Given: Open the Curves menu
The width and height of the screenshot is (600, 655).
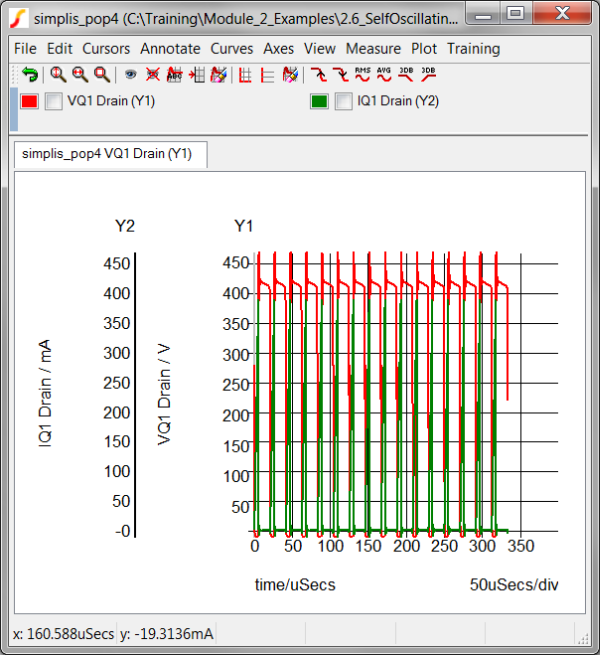Looking at the screenshot, I should click(x=232, y=48).
